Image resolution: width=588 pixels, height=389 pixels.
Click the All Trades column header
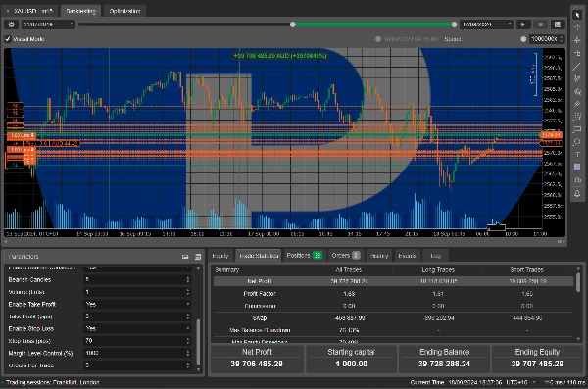pos(349,270)
